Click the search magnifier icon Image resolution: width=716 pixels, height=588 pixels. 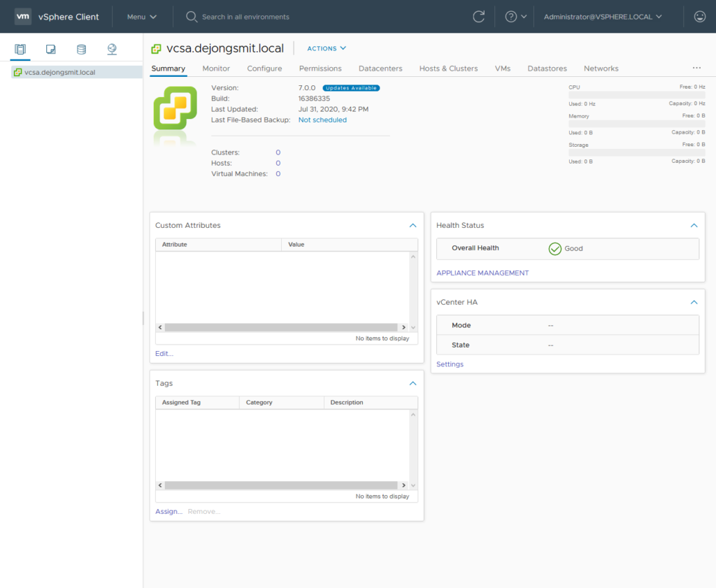click(x=192, y=17)
